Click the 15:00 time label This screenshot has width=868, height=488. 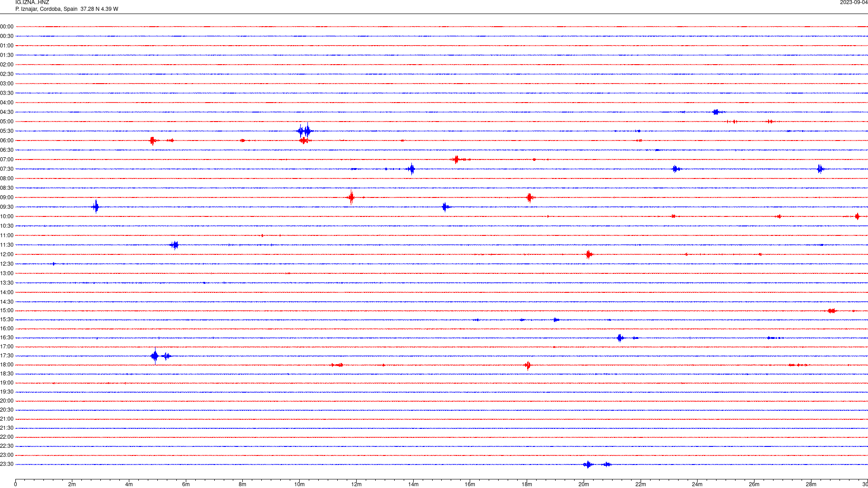pos(7,310)
